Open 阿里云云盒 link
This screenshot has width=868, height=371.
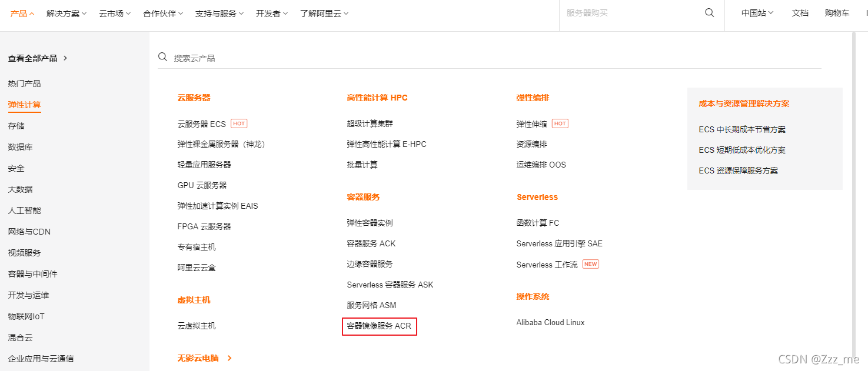197,268
